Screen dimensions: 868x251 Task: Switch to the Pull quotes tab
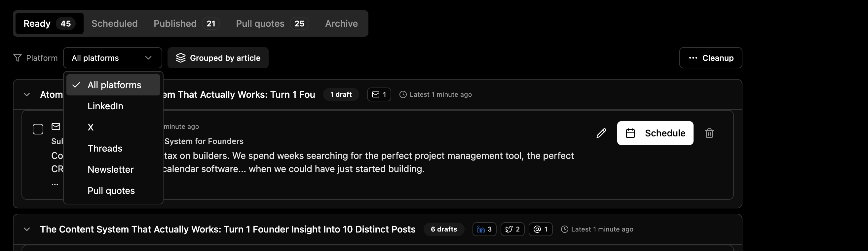272,23
